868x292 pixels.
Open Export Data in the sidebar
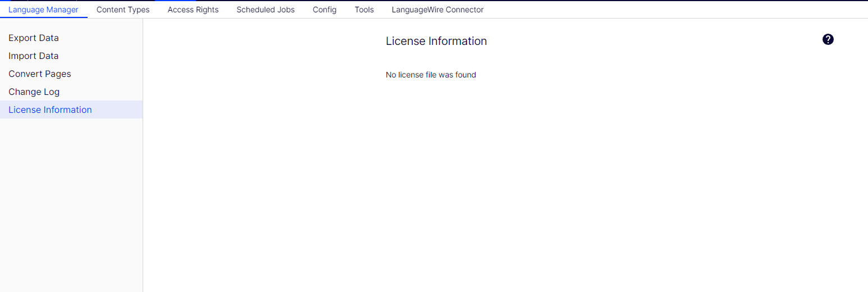[x=34, y=38]
